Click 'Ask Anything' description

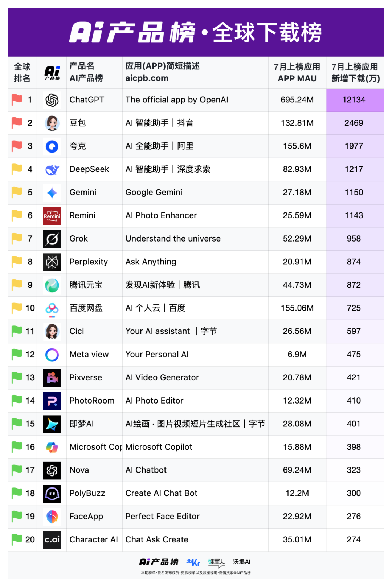click(151, 262)
